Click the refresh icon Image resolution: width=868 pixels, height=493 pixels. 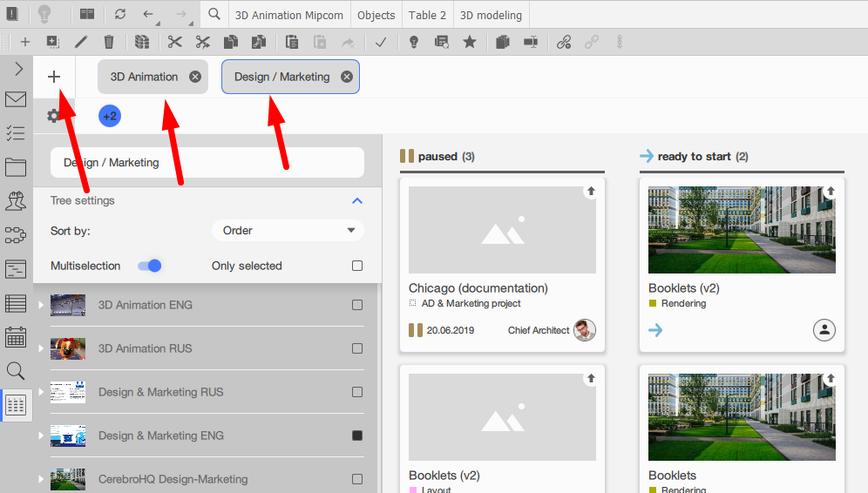[x=120, y=15]
